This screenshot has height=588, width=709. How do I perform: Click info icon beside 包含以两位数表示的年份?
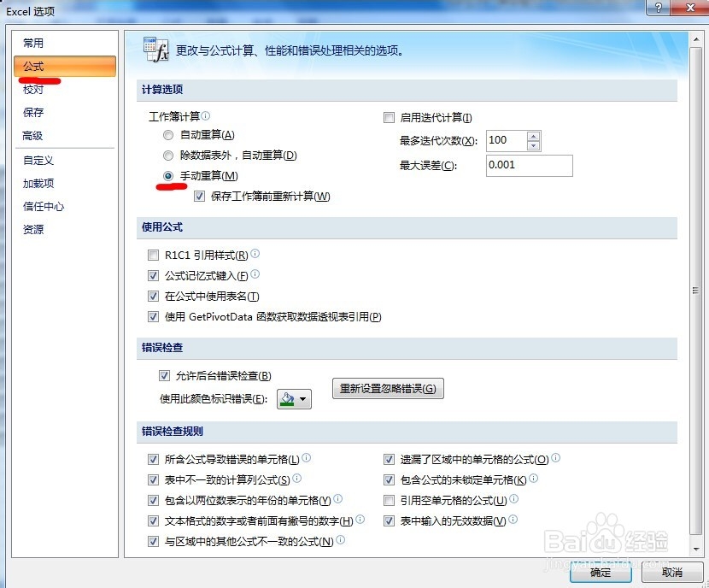tap(337, 499)
